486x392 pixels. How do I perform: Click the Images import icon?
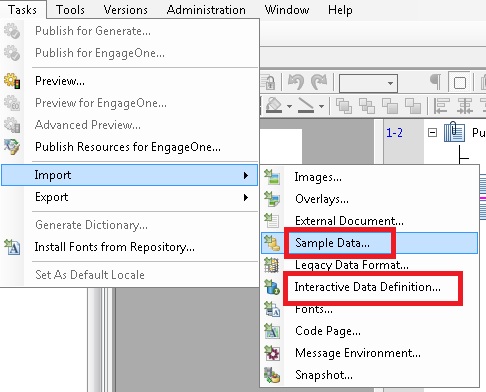272,177
